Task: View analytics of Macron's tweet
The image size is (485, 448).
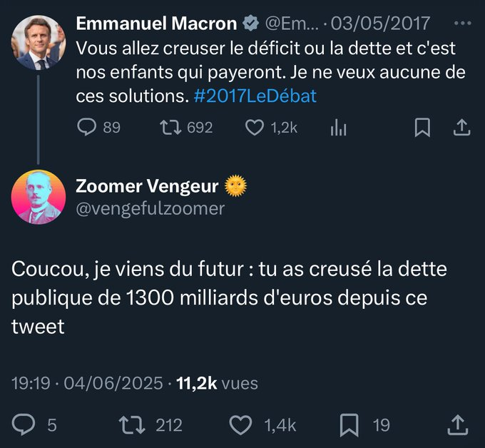Action: point(338,128)
